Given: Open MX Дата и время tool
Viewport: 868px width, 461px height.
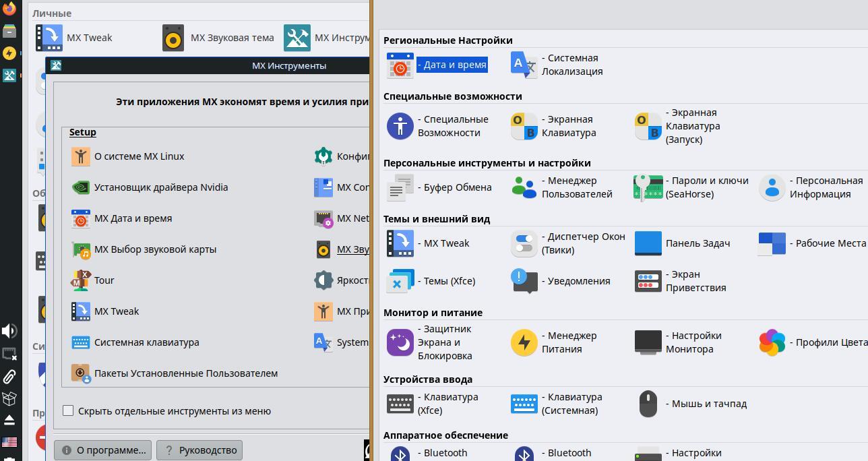Looking at the screenshot, I should (121, 218).
